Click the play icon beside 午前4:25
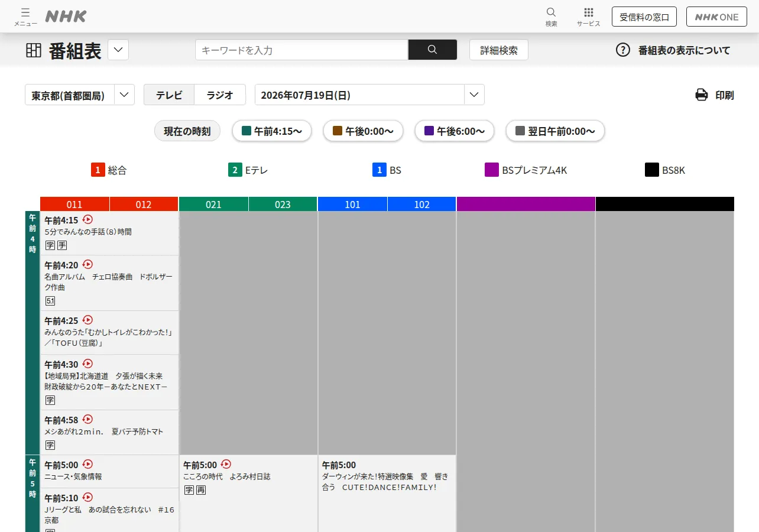Image resolution: width=759 pixels, height=532 pixels. coord(88,320)
